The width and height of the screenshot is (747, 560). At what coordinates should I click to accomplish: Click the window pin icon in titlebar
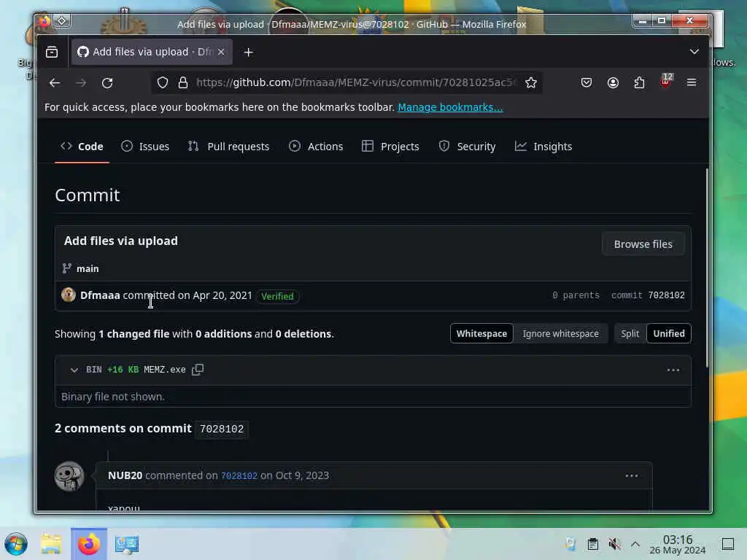(x=62, y=20)
